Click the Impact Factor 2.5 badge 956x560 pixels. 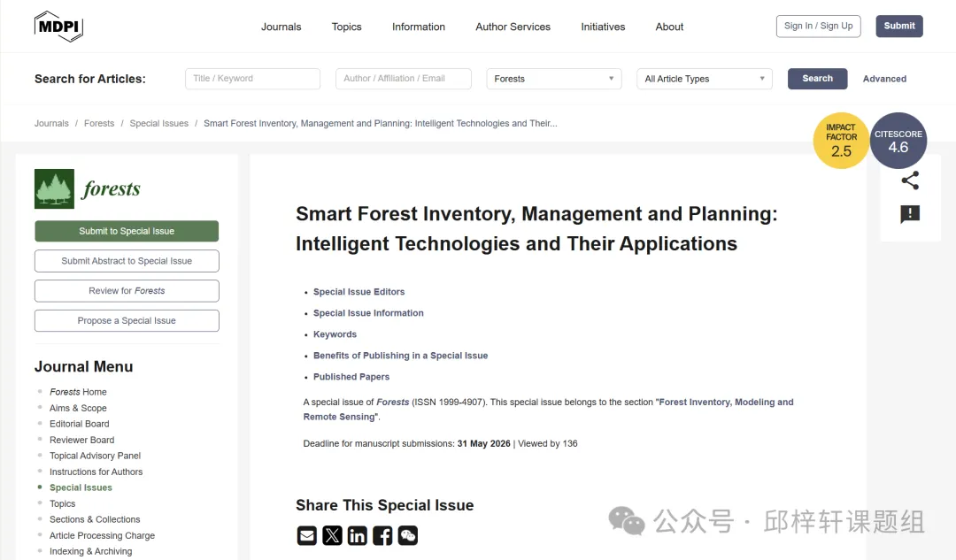[x=841, y=141]
